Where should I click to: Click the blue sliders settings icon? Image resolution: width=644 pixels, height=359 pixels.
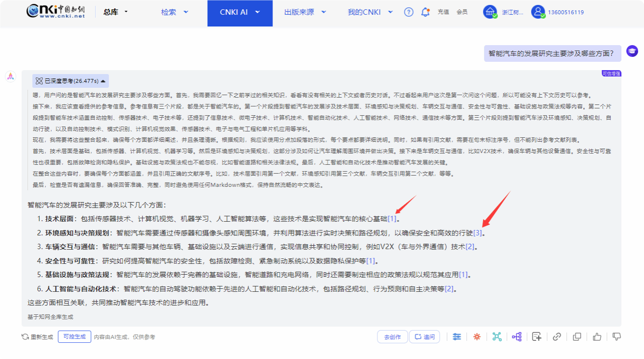coord(457,337)
